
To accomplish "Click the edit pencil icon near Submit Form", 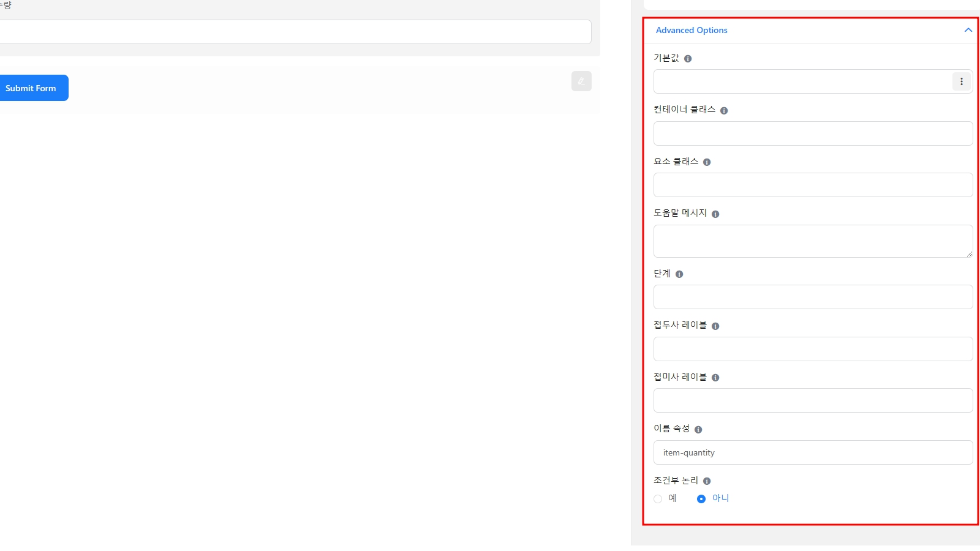I will pos(581,81).
